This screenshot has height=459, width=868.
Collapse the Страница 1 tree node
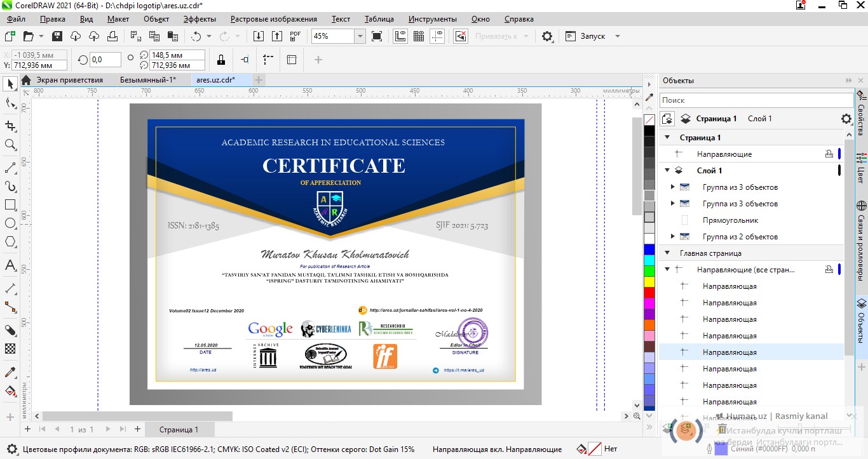(667, 137)
